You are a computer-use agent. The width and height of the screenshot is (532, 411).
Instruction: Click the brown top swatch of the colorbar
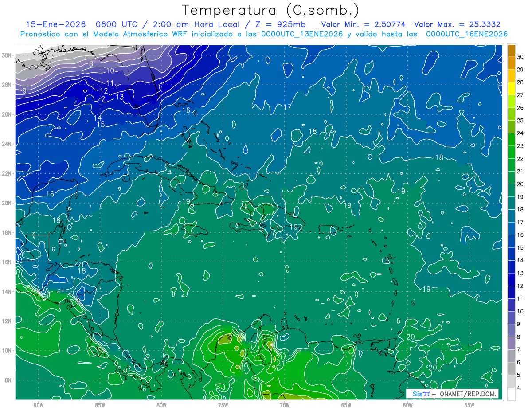[511, 51]
